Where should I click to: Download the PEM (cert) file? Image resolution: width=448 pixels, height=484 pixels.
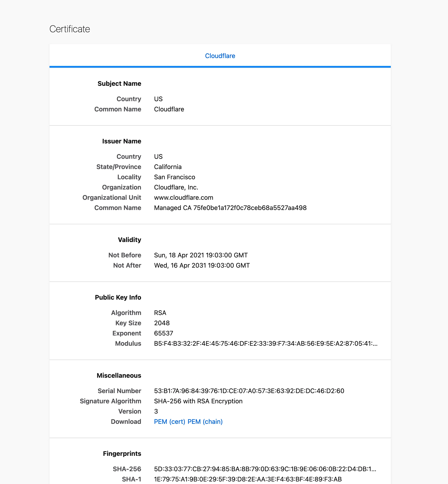click(169, 421)
